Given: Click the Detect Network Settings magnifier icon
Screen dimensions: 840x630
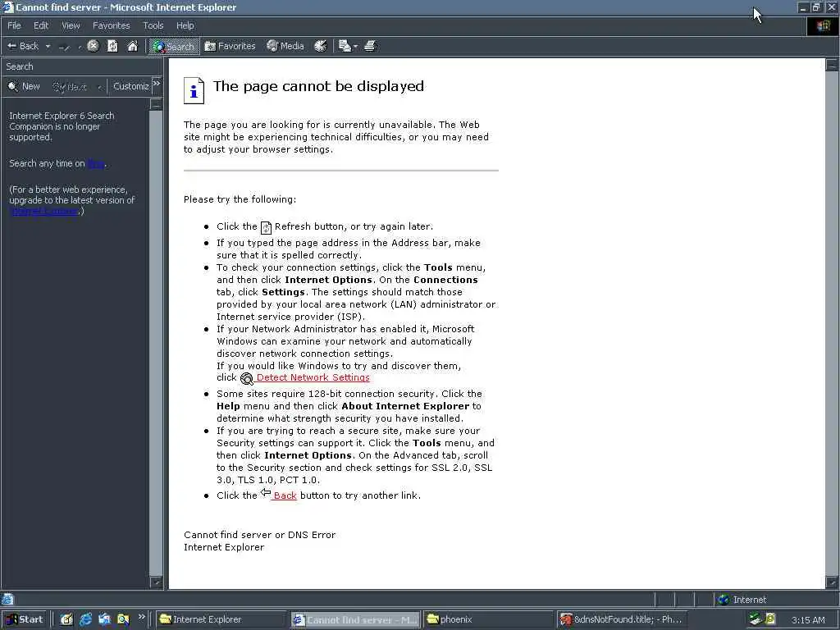Looking at the screenshot, I should (x=246, y=379).
